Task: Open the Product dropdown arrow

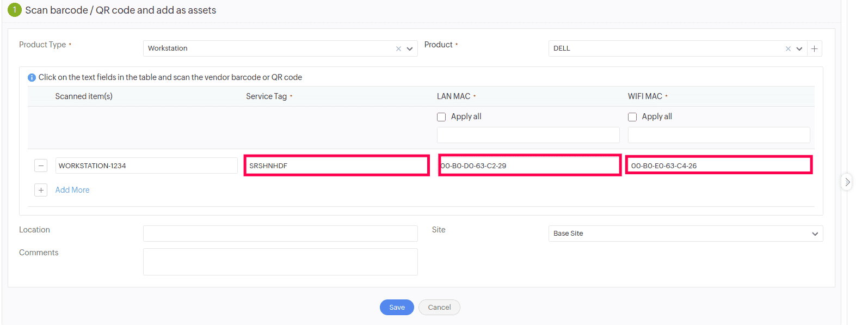Action: click(x=799, y=49)
